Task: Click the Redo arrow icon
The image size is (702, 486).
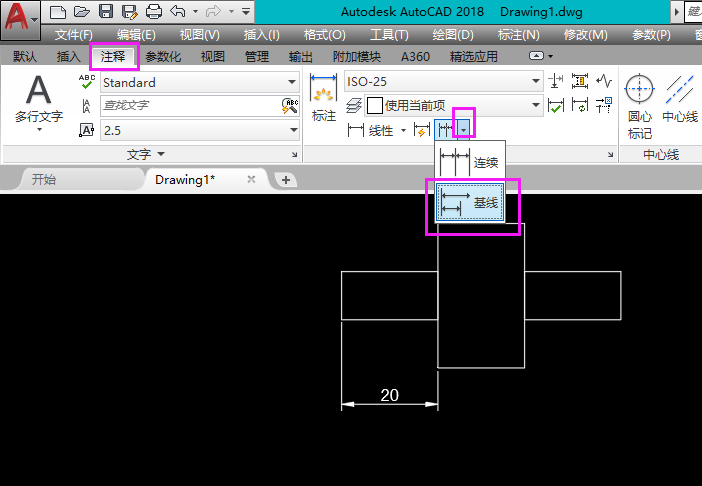Action: pos(213,12)
